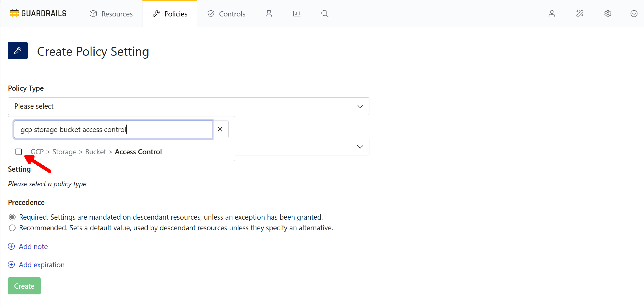Click the admin user icon in navbar
Image resolution: width=644 pixels, height=306 pixels.
click(x=269, y=14)
